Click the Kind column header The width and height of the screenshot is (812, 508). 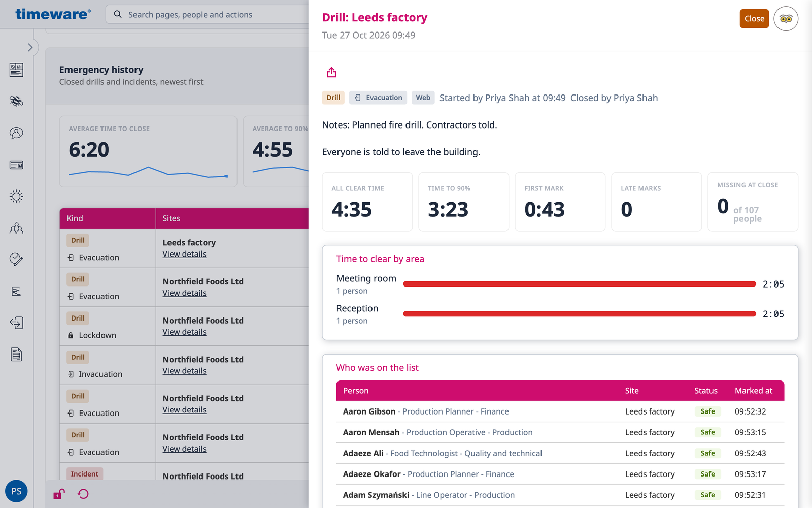tap(108, 218)
